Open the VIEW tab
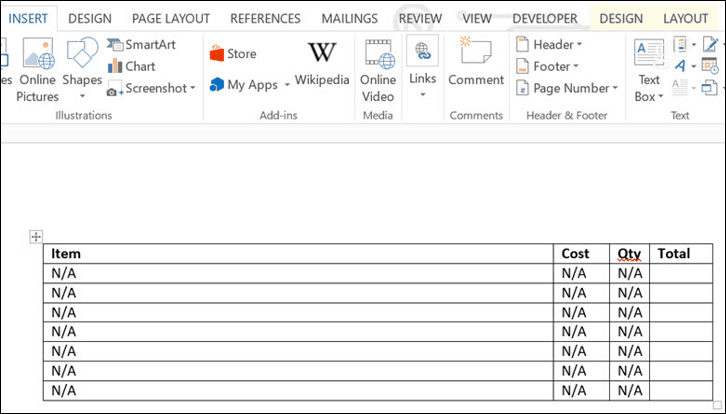726x414 pixels. tap(477, 19)
